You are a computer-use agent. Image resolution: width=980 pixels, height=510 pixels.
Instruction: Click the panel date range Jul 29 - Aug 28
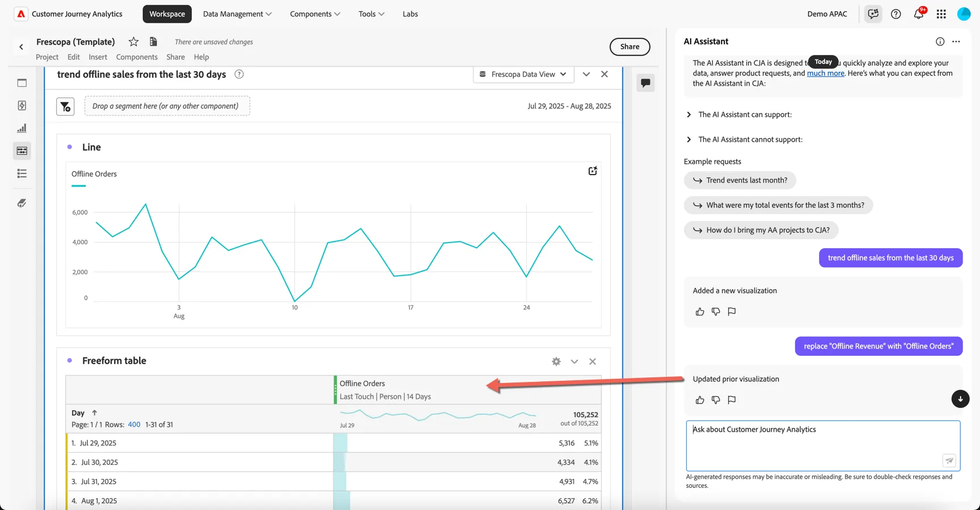(569, 106)
